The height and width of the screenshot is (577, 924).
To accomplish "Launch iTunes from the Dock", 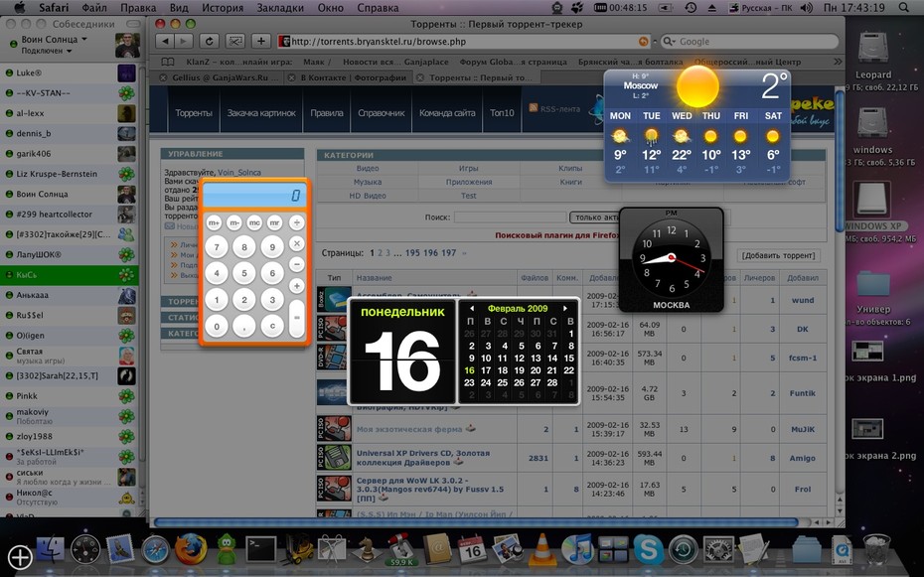I will pos(577,550).
